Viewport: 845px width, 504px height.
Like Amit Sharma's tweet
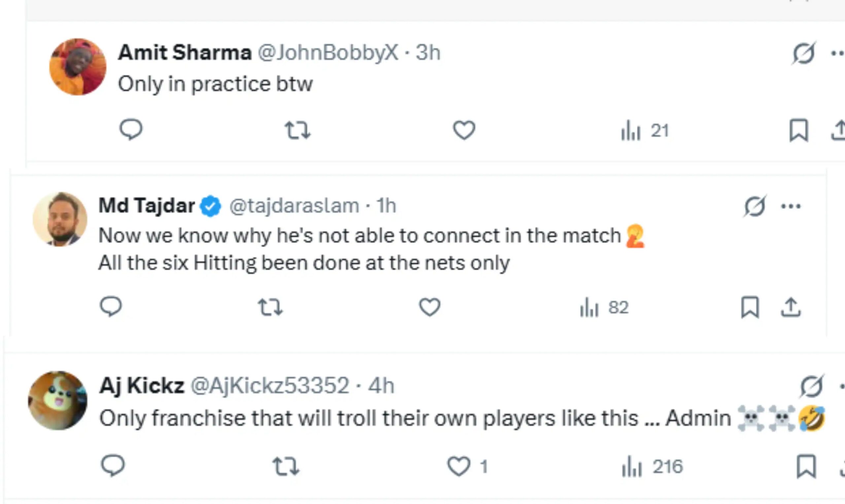[x=464, y=130]
